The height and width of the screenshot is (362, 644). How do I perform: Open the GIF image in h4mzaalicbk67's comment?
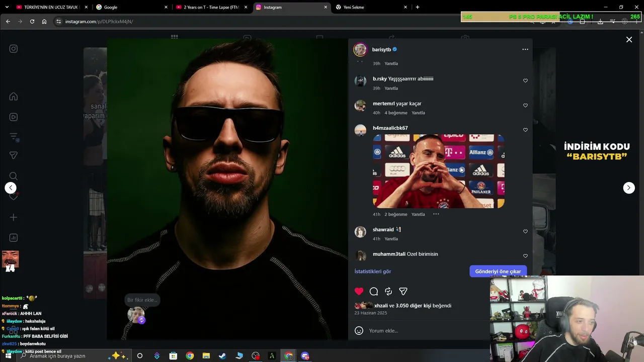(x=439, y=171)
